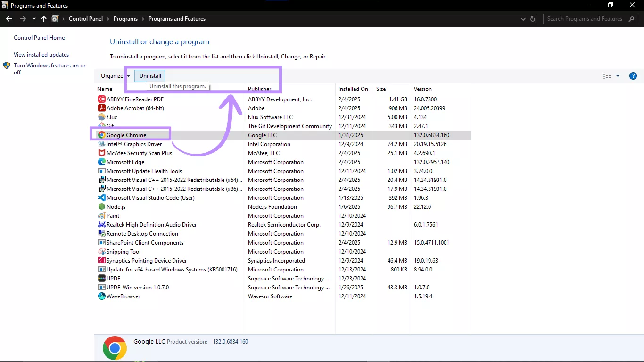Click the Uninstall button
Viewport: 644px width, 362px height.
tap(150, 76)
